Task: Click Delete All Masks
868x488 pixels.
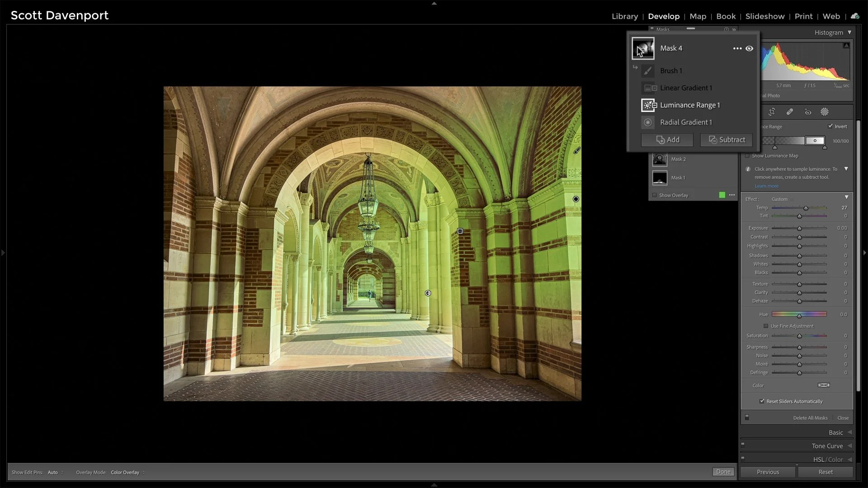Action: (x=810, y=418)
